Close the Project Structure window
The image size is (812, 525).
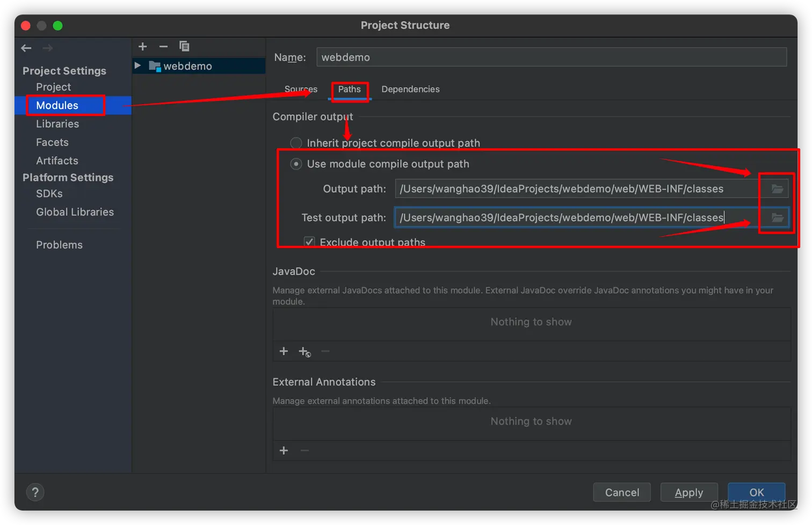pyautogui.click(x=26, y=26)
